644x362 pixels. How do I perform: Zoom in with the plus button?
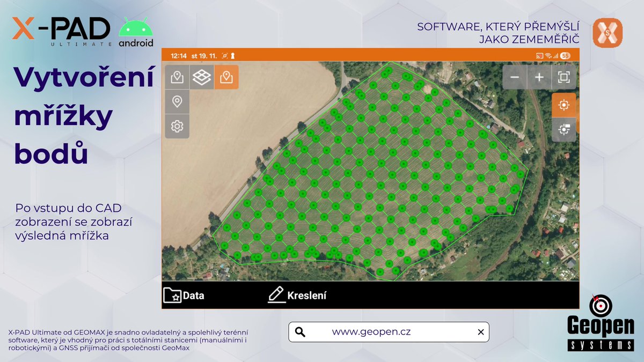pos(539,77)
